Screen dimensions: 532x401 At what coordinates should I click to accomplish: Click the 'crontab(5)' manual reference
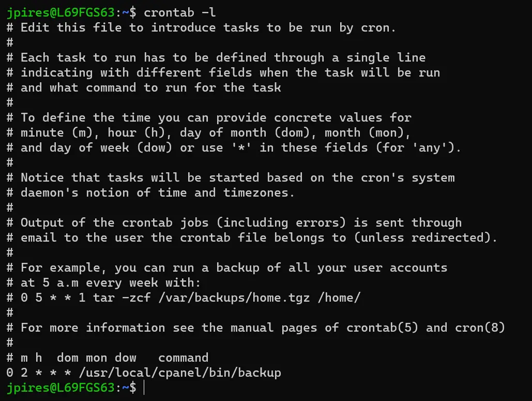(x=383, y=328)
